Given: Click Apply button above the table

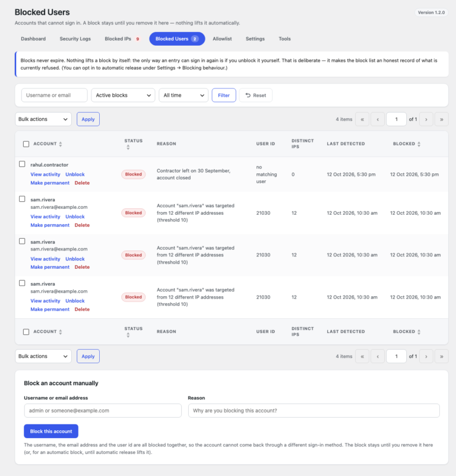Looking at the screenshot, I should 88,119.
